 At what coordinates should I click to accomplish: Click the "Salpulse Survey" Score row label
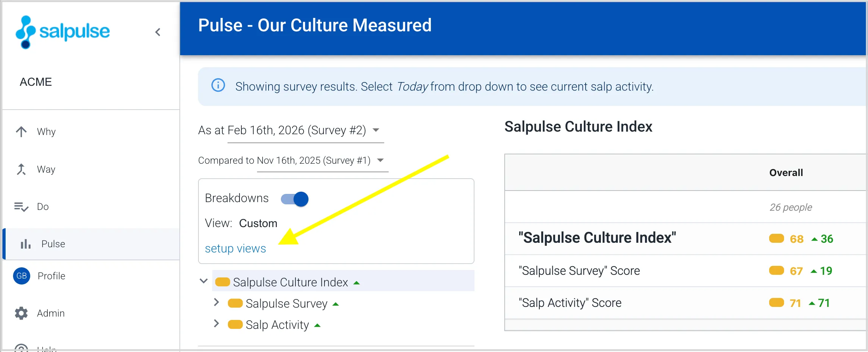579,271
